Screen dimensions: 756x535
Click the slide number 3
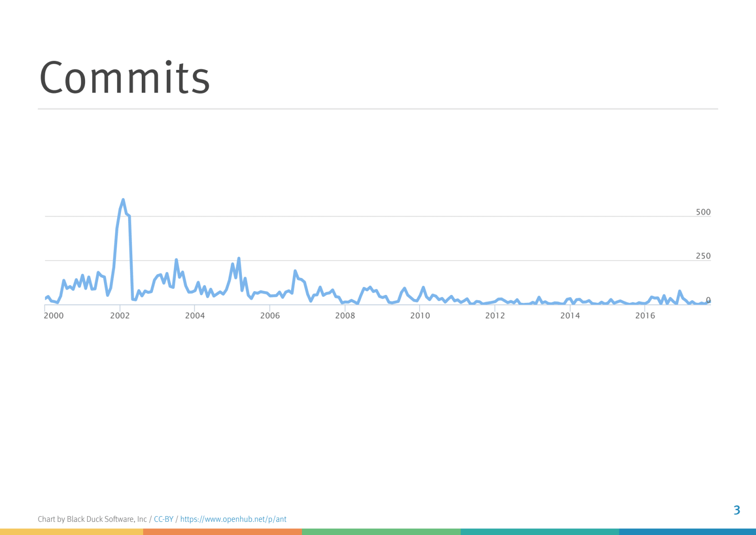point(737,510)
